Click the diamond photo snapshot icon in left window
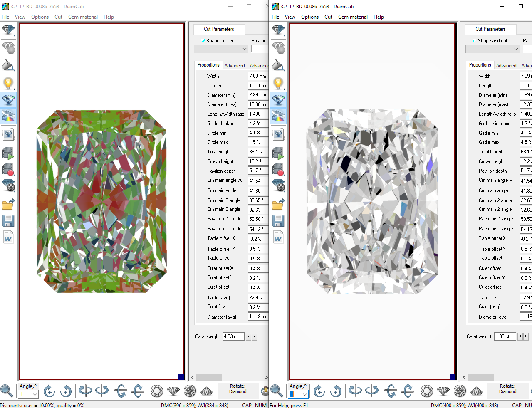This screenshot has width=532, height=408. point(8,134)
